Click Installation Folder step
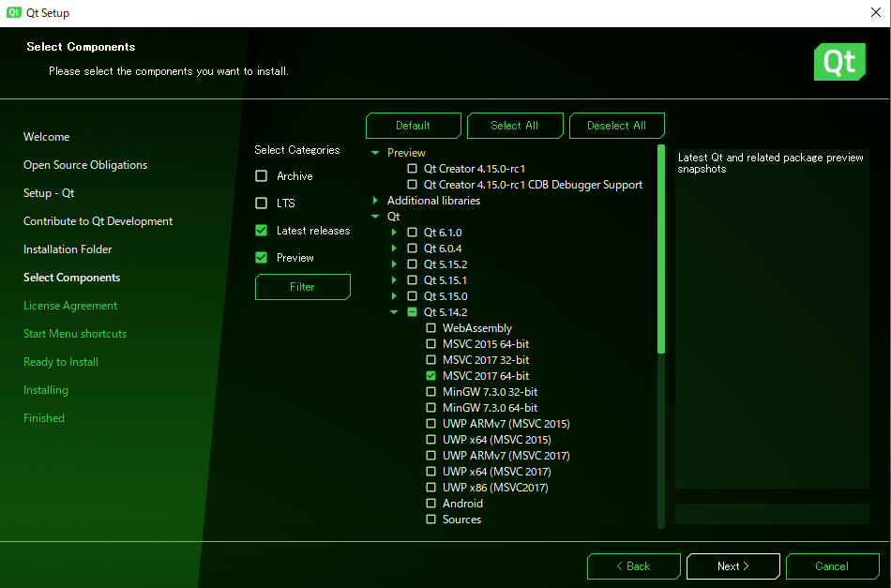The image size is (891, 588). point(68,249)
